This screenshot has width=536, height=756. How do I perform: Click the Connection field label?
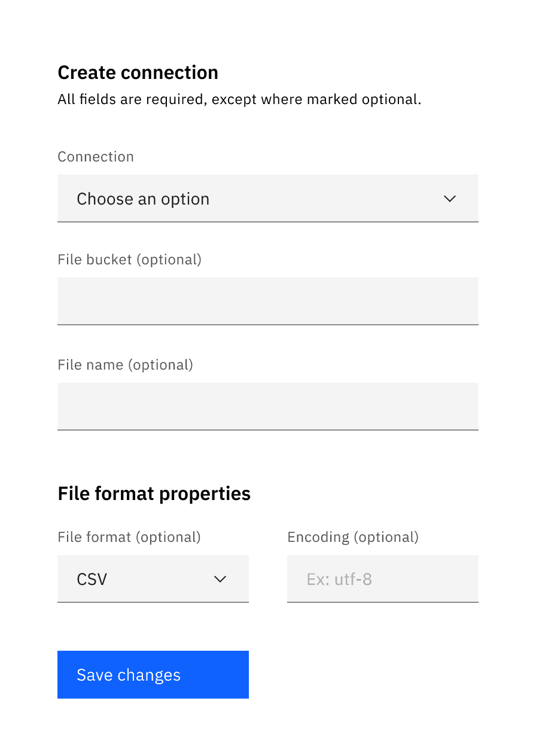pos(96,157)
